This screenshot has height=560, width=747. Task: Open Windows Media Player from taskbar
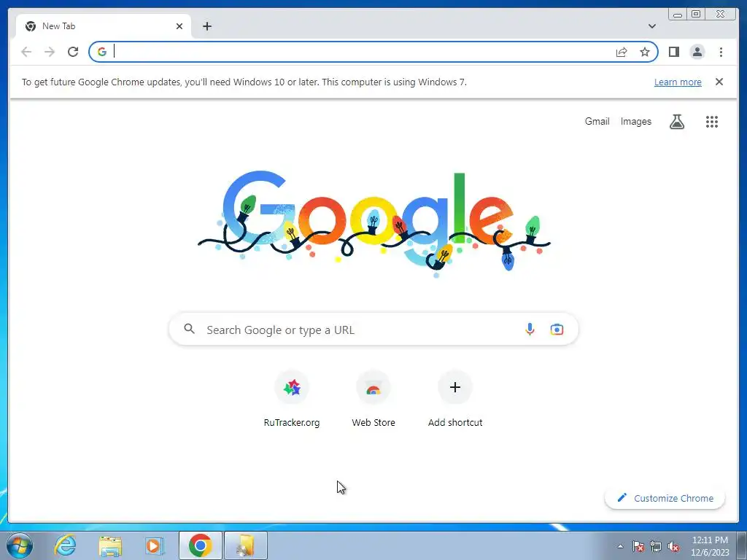coord(155,545)
